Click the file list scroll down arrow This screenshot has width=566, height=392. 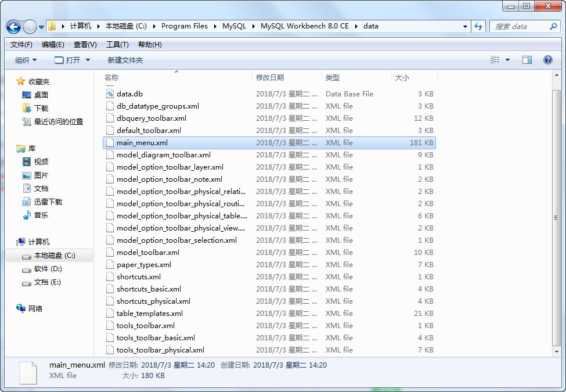click(556, 351)
